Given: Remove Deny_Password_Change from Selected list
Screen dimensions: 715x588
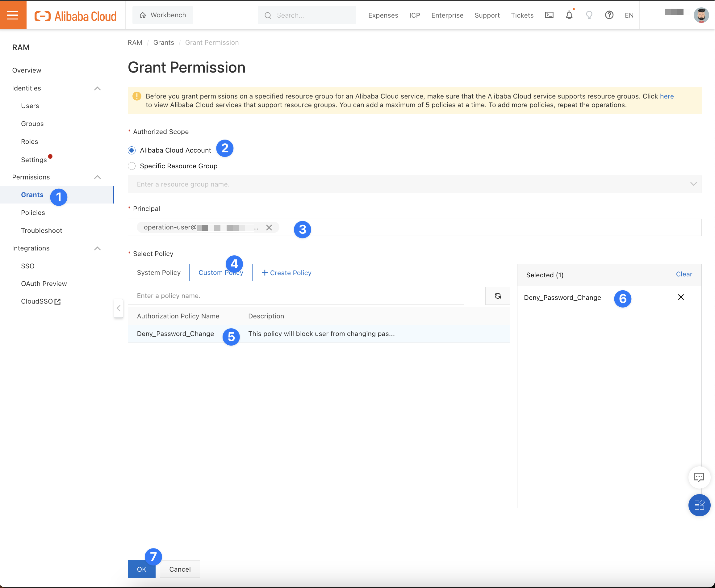Looking at the screenshot, I should coord(681,297).
